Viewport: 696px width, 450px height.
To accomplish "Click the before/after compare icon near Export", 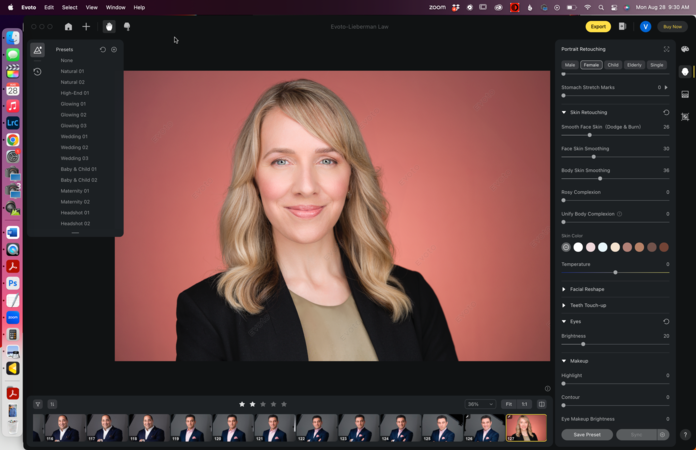I will 622,27.
